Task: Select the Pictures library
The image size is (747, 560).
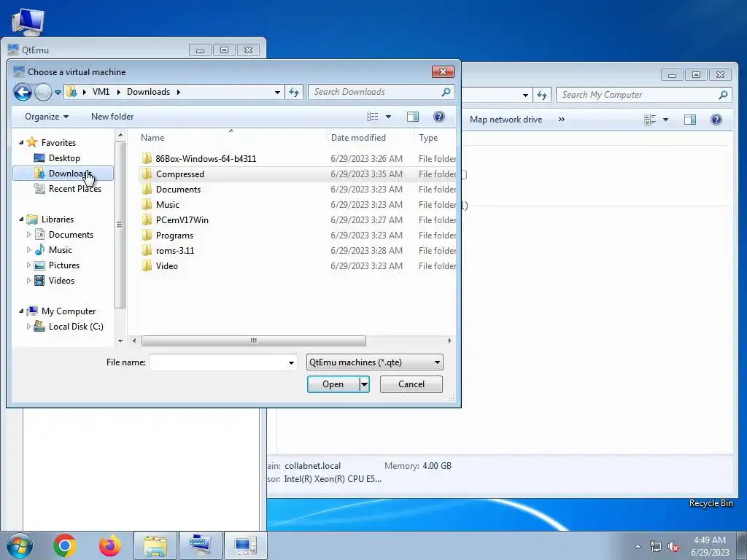Action: pyautogui.click(x=64, y=265)
